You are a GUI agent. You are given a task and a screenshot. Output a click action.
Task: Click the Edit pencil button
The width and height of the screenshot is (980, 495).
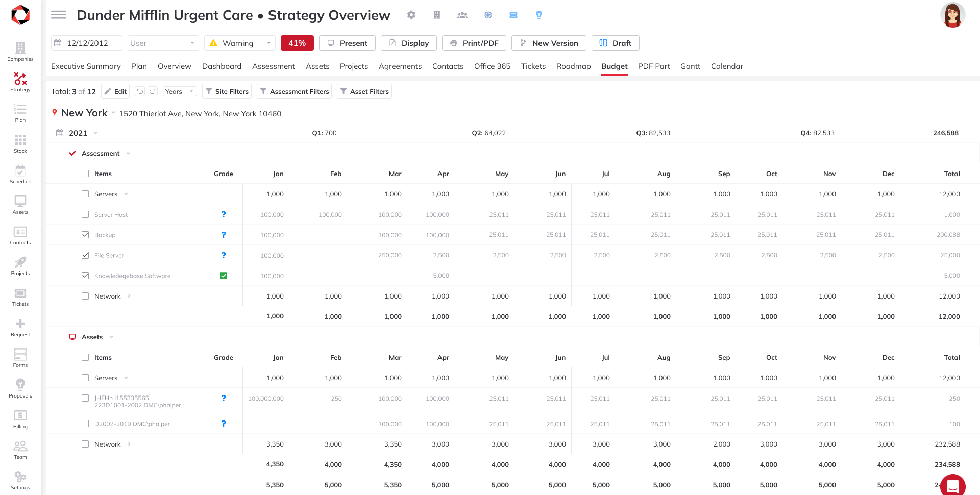[115, 91]
